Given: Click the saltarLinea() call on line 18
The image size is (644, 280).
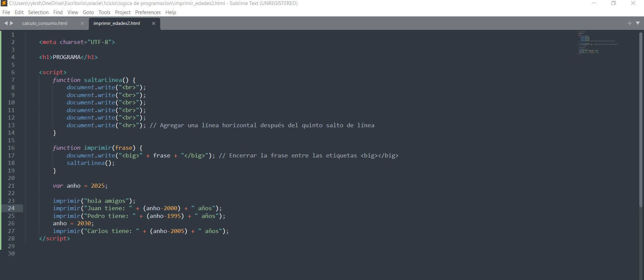Looking at the screenshot, I should [x=91, y=163].
